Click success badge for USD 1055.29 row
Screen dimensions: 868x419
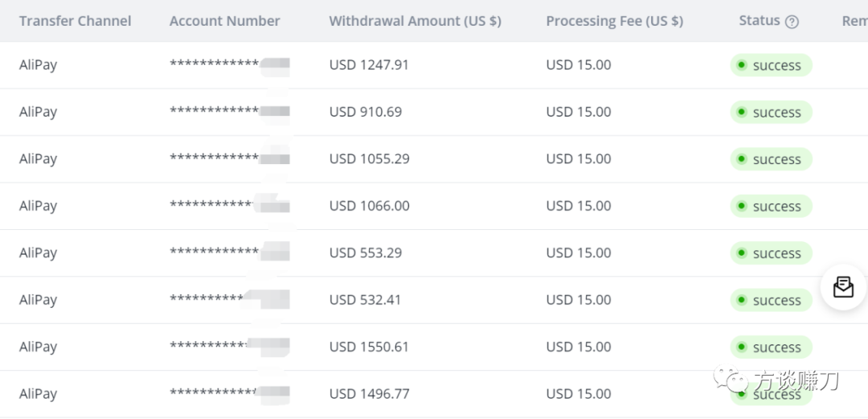point(771,159)
